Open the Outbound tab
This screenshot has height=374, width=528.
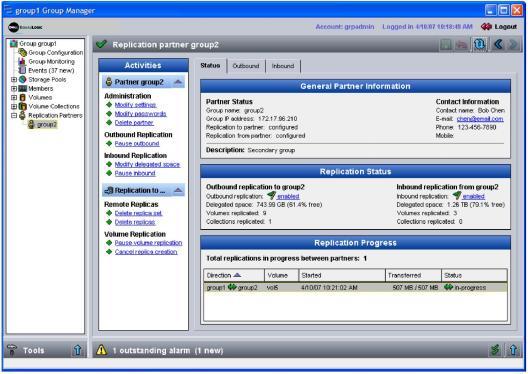[246, 66]
